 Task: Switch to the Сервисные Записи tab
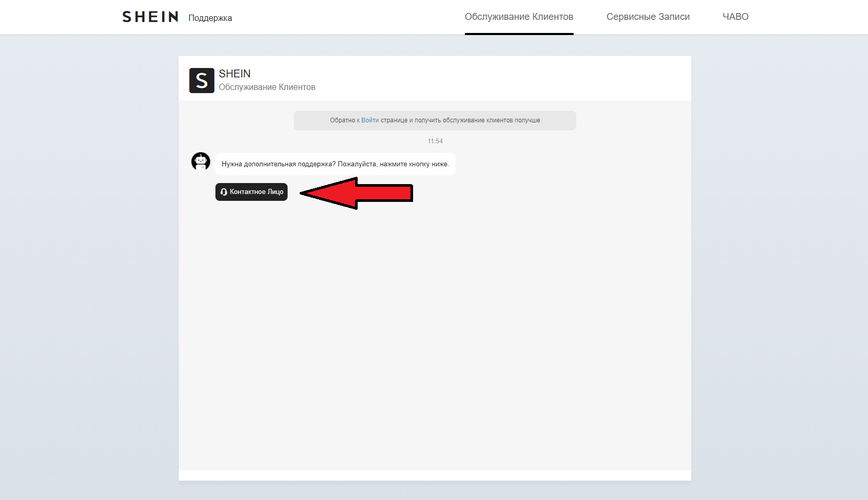point(648,17)
